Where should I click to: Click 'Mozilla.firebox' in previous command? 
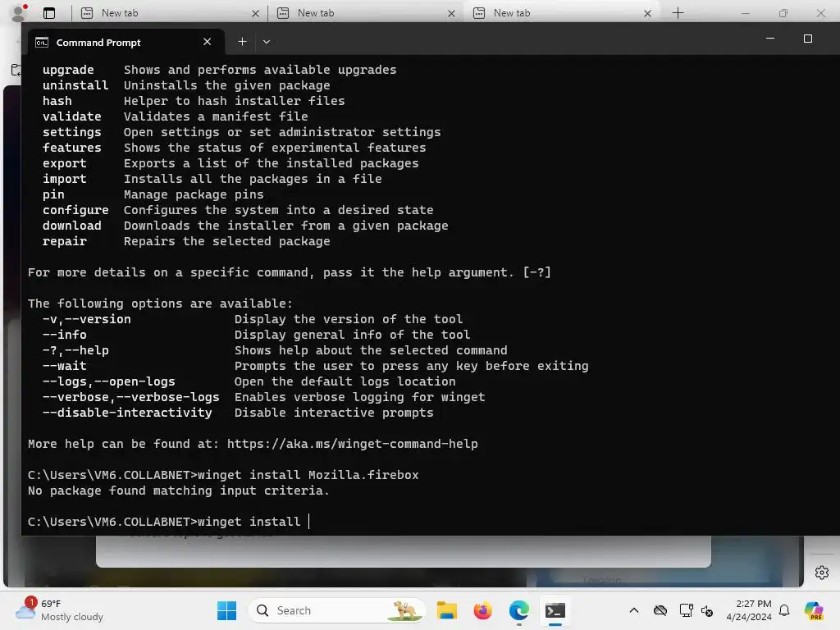click(363, 475)
